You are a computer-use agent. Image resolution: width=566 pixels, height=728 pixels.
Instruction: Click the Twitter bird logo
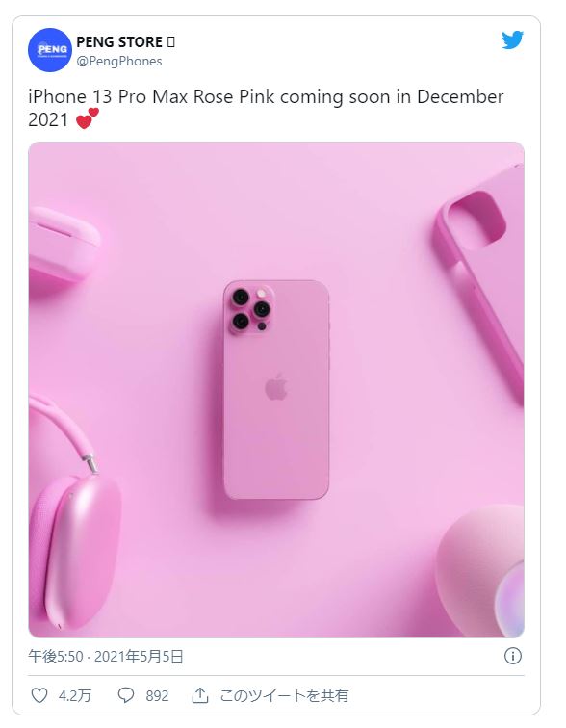[512, 39]
